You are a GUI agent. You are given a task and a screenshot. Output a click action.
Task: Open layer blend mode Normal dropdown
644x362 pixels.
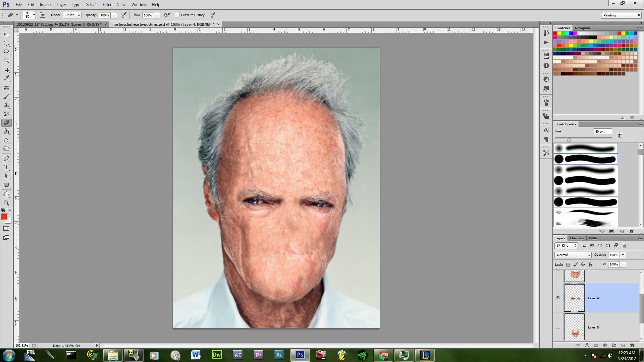573,255
